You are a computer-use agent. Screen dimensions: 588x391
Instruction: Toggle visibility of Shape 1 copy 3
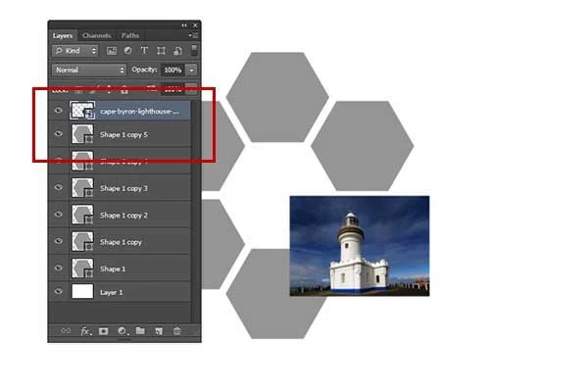[x=59, y=187]
